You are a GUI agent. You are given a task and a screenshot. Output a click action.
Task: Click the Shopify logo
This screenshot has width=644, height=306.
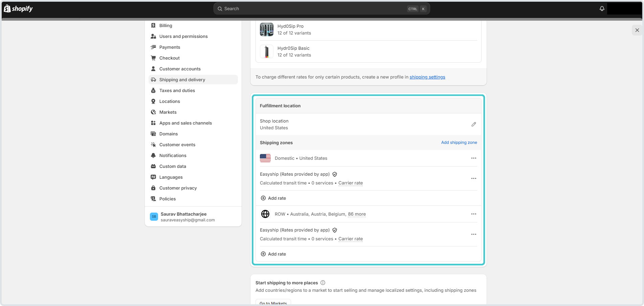pyautogui.click(x=18, y=9)
